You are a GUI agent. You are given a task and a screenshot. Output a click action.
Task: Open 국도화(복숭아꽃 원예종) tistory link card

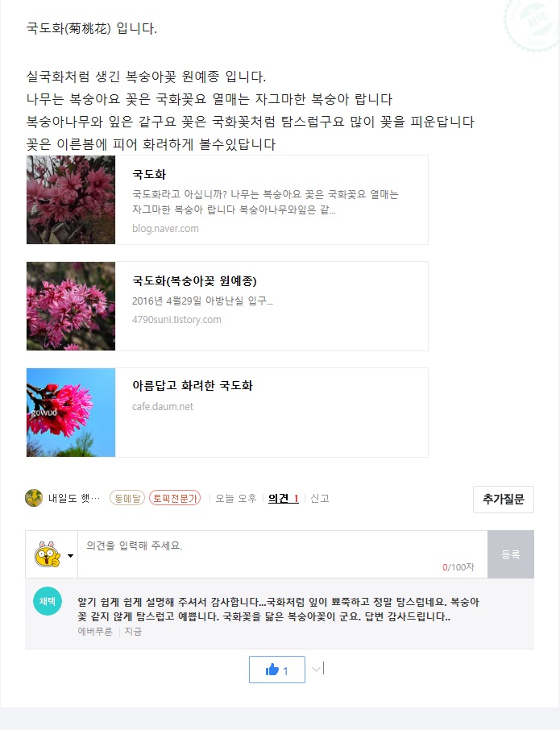(x=227, y=306)
